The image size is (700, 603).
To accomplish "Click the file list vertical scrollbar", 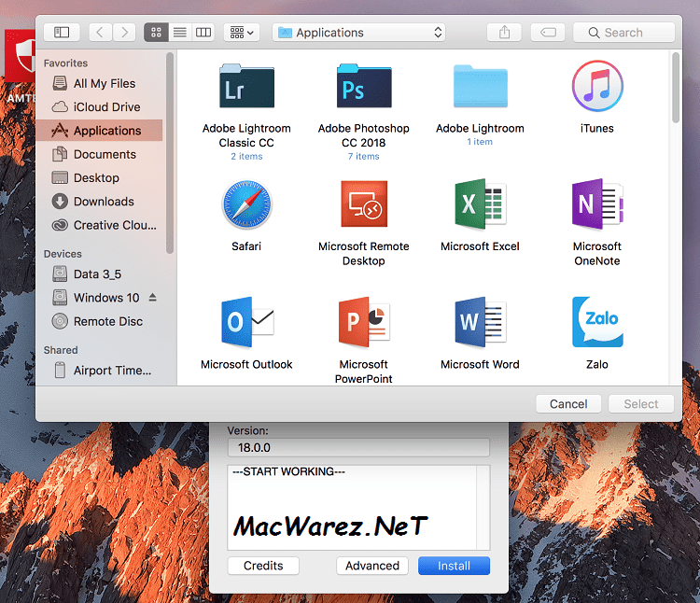I will pos(676,88).
